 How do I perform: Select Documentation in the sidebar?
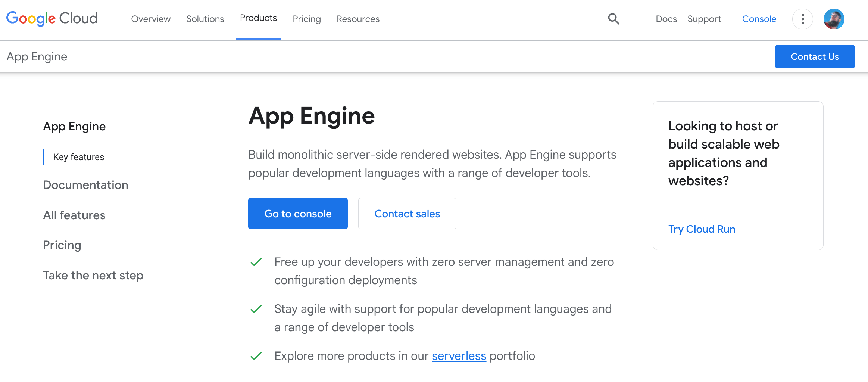[85, 184]
